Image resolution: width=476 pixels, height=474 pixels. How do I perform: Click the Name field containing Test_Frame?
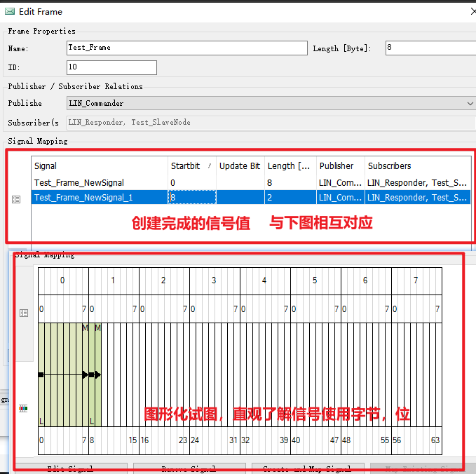tap(187, 48)
